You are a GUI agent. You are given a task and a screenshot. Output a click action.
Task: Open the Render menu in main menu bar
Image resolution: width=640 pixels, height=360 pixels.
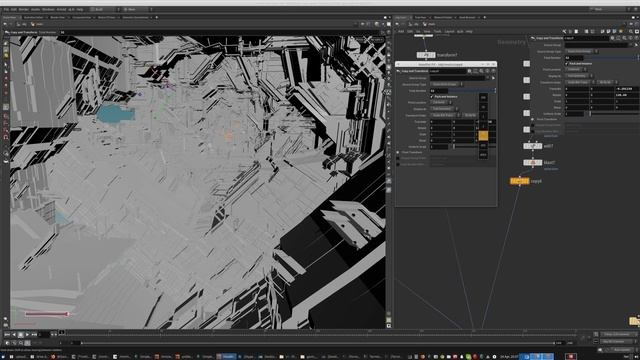[x=24, y=9]
